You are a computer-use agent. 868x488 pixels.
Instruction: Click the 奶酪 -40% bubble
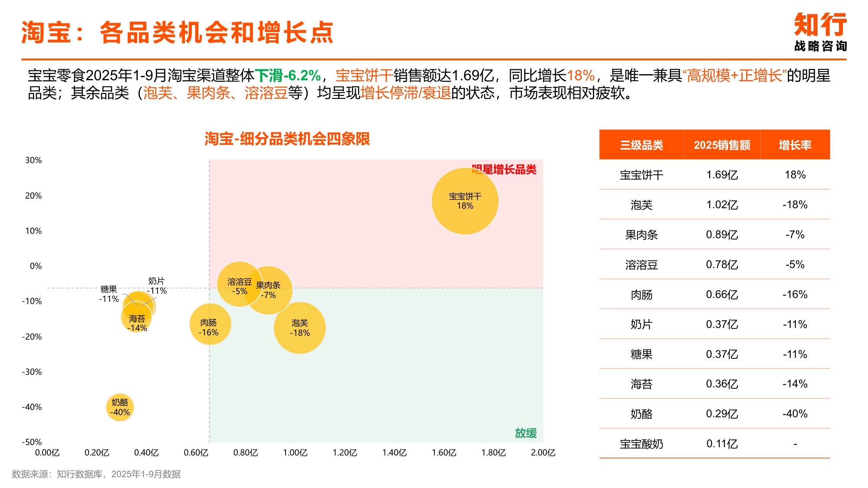pyautogui.click(x=120, y=407)
